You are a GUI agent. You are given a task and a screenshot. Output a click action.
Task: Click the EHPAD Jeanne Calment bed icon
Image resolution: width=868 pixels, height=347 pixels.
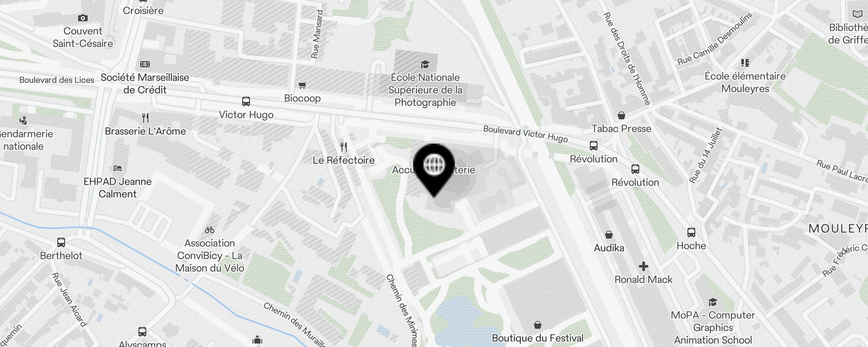click(118, 168)
